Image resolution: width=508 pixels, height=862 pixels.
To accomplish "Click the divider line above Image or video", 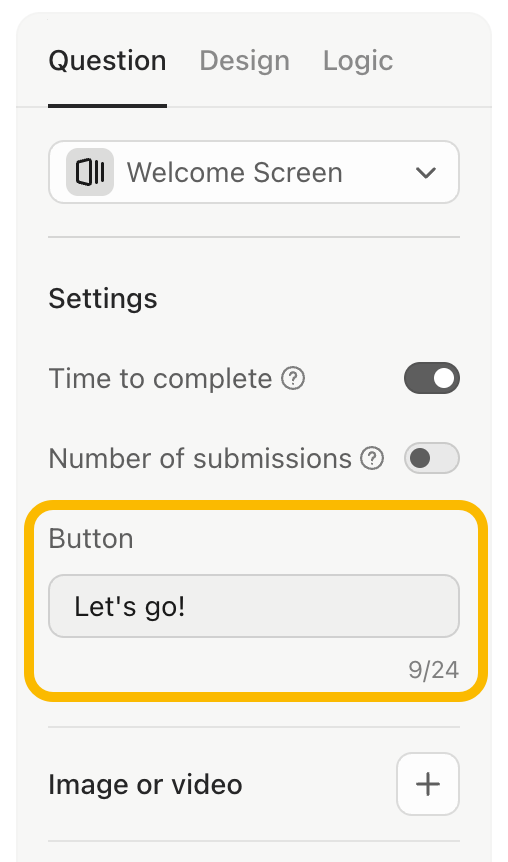I will [254, 727].
